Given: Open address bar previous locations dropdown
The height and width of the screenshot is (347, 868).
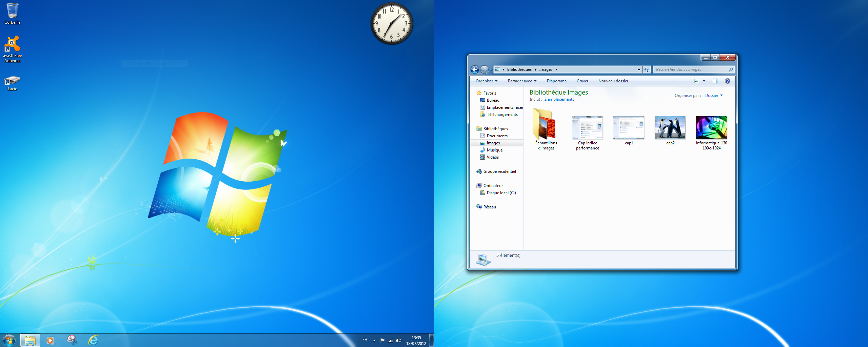Looking at the screenshot, I should (639, 69).
